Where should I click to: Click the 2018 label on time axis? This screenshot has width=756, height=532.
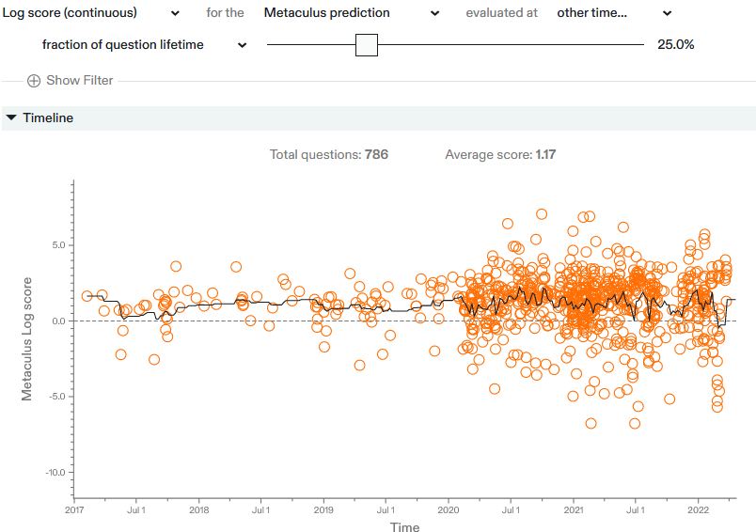pyautogui.click(x=198, y=509)
